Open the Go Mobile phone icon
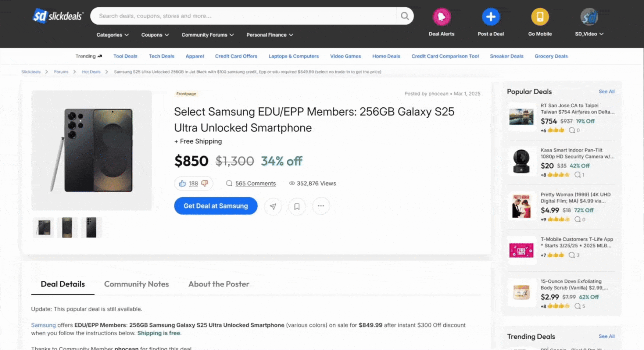Viewport: 644px width, 350px height. coord(540,16)
